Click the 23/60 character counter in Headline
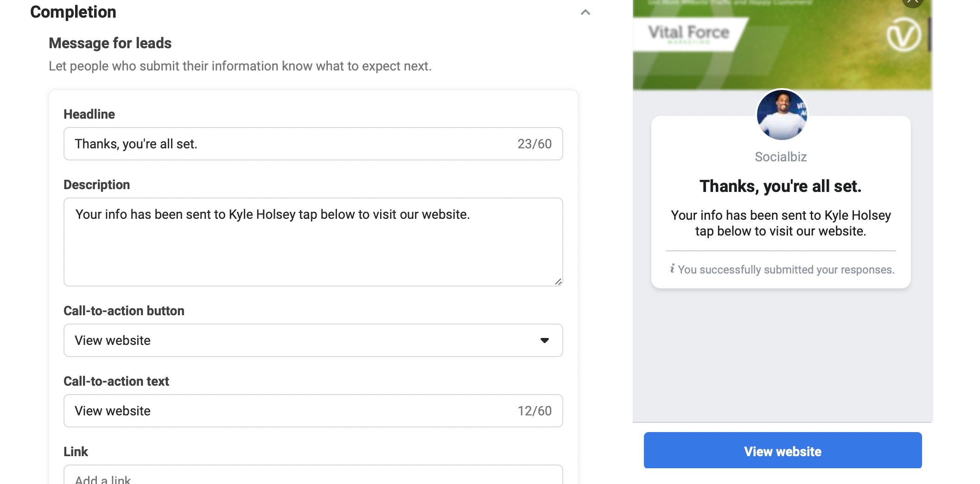The width and height of the screenshot is (980, 484). tap(535, 144)
